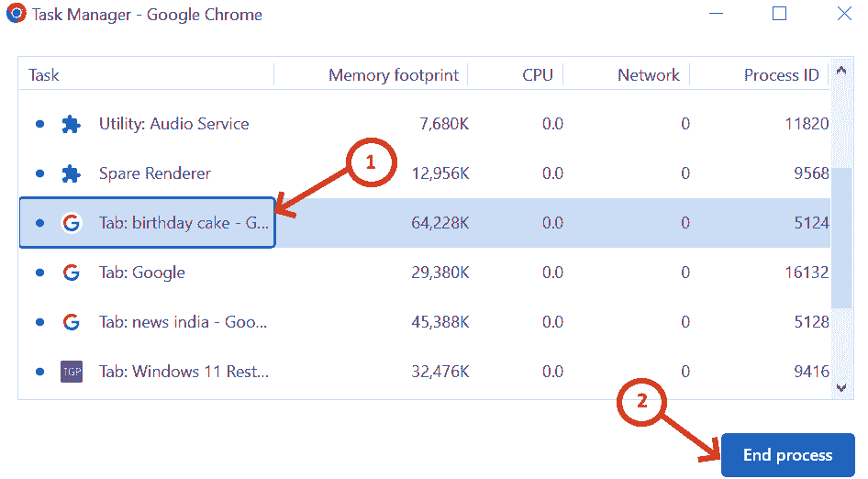The width and height of the screenshot is (868, 479).
Task: Sort by CPU column header
Action: [538, 75]
